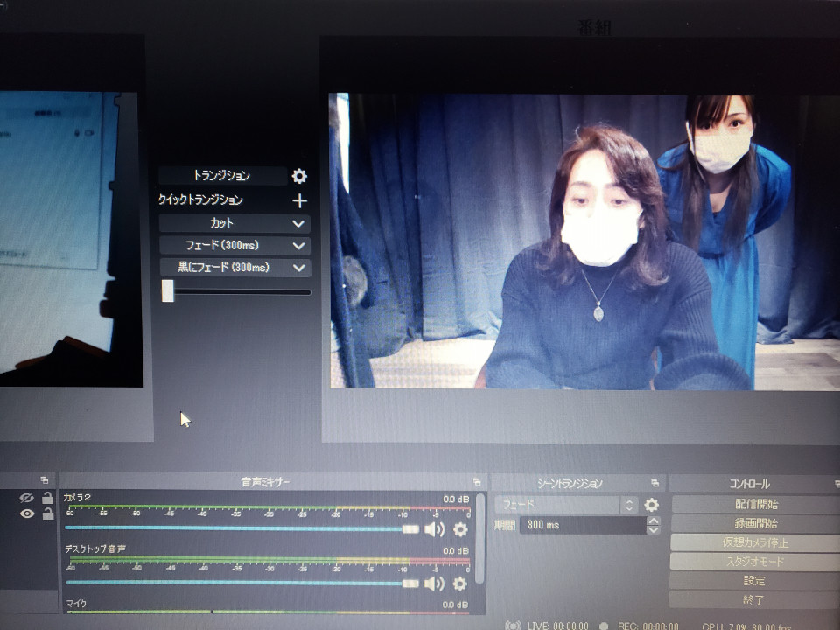Mute the デスクトップ音声 speaker icon

(434, 584)
